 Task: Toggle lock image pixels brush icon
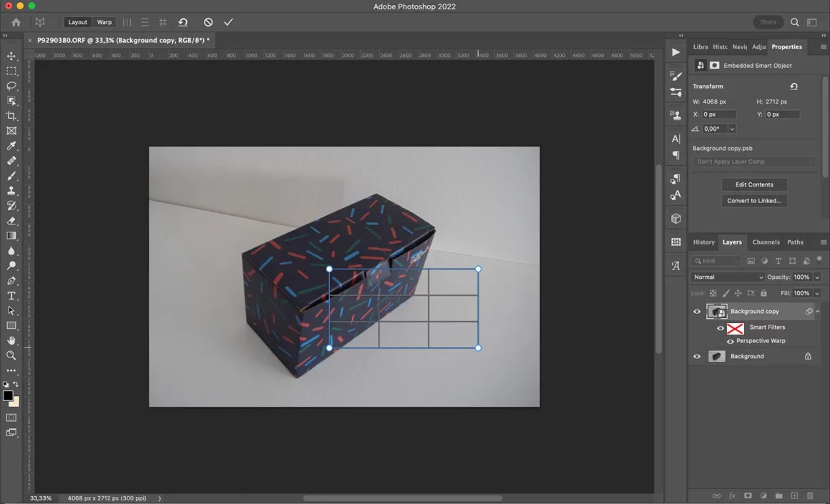point(726,293)
